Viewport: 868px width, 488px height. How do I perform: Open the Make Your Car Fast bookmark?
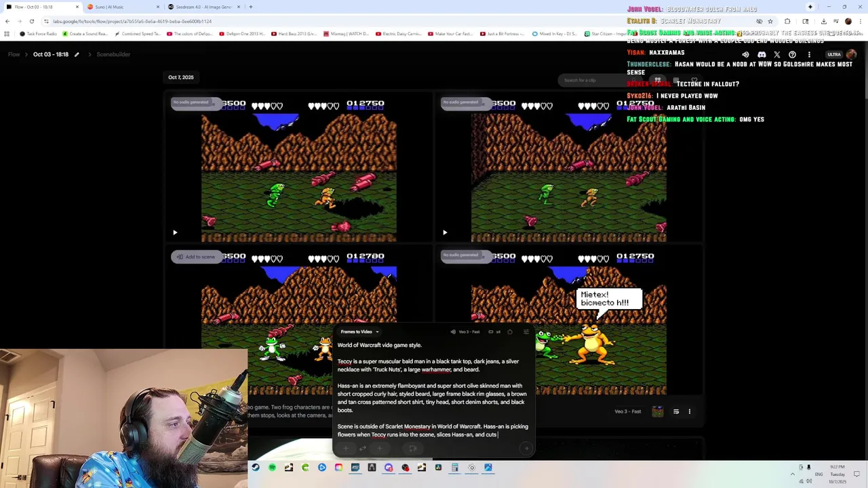[x=452, y=34]
